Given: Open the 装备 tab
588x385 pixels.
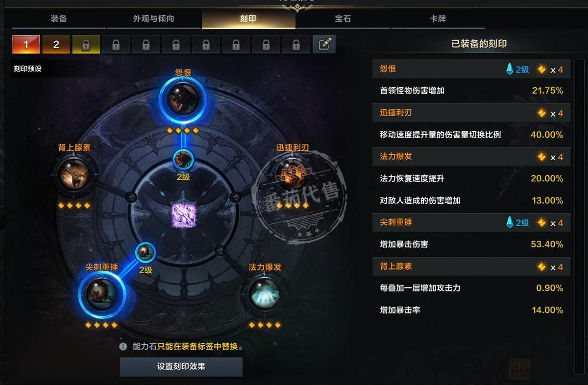Looking at the screenshot, I should tap(59, 19).
